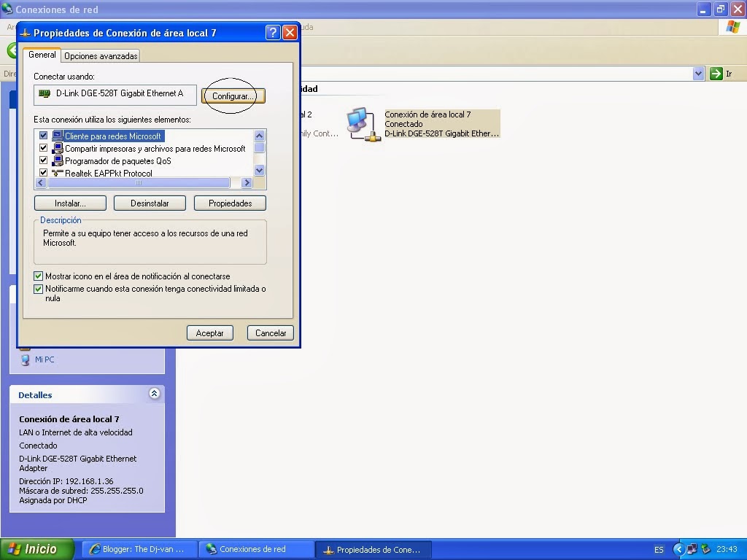Switch to Conexiones de red taskbar item
Image resolution: width=747 pixels, height=560 pixels.
point(255,550)
